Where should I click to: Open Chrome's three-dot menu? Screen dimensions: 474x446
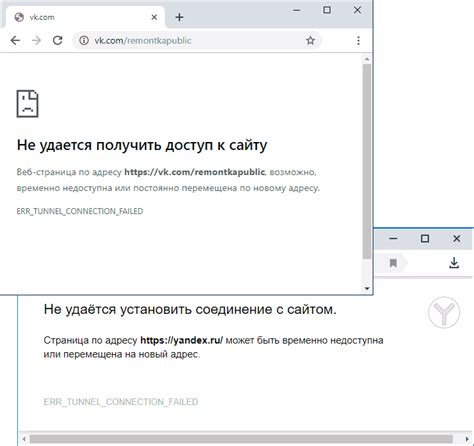358,41
